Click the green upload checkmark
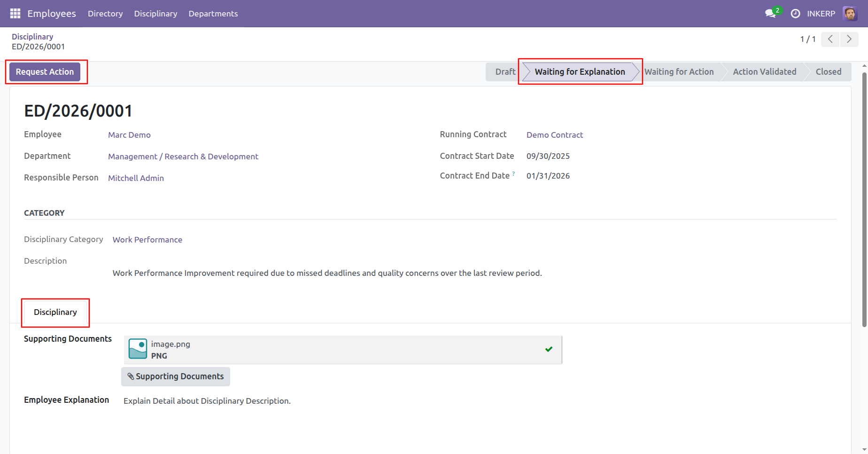Image resolution: width=868 pixels, height=454 pixels. tap(549, 349)
